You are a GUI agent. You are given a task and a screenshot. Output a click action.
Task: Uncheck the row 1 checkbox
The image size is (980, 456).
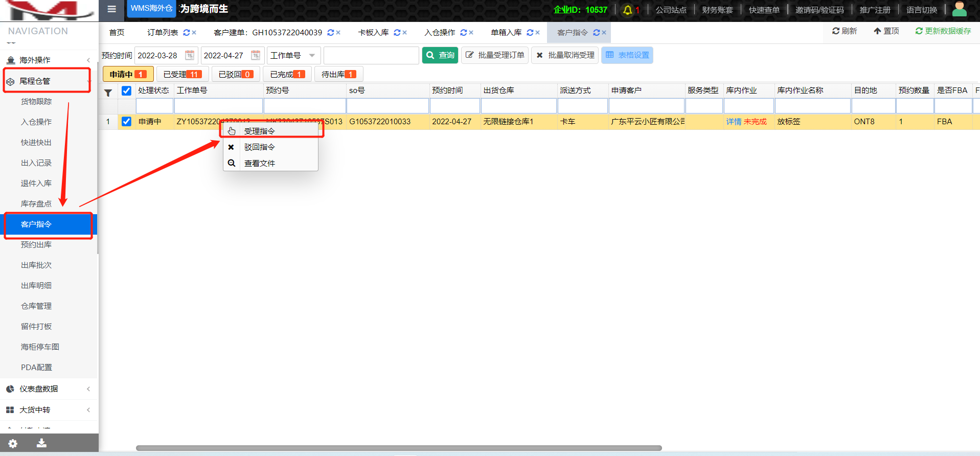pyautogui.click(x=126, y=122)
